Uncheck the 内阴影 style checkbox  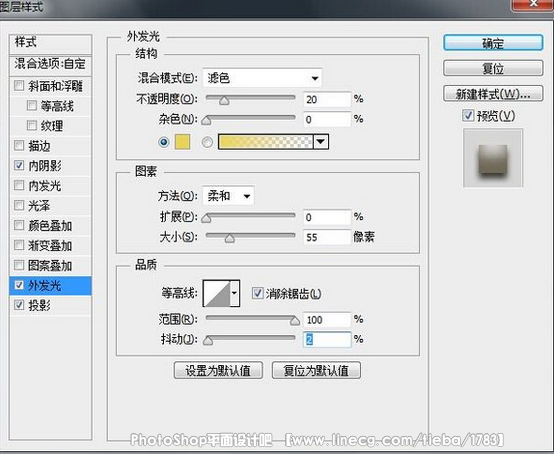point(19,165)
